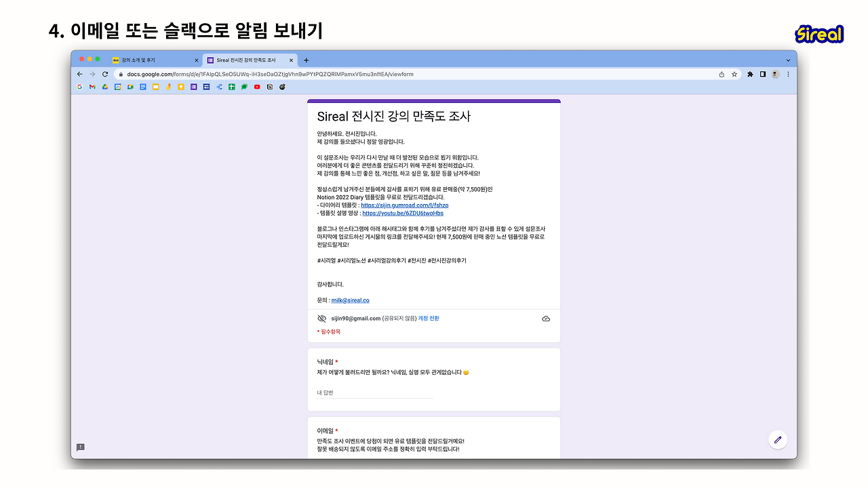The height and width of the screenshot is (488, 868).
Task: Expand the tab search chevron
Action: 788,60
